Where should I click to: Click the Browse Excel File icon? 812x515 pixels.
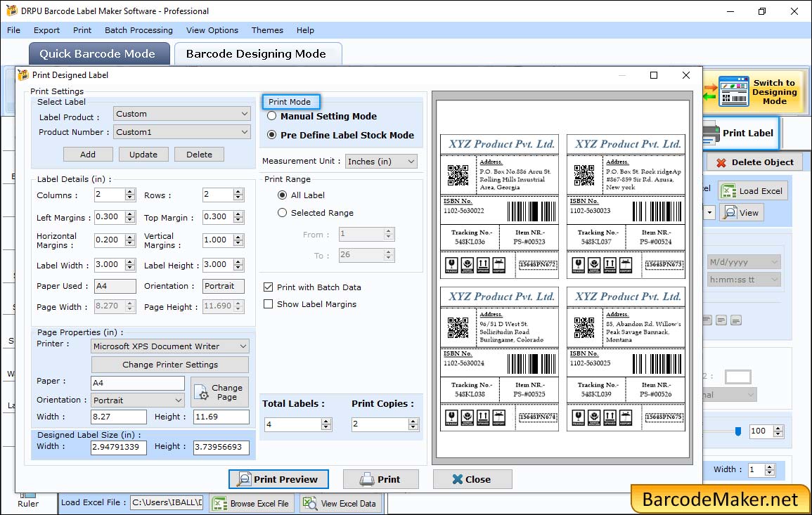pyautogui.click(x=220, y=503)
